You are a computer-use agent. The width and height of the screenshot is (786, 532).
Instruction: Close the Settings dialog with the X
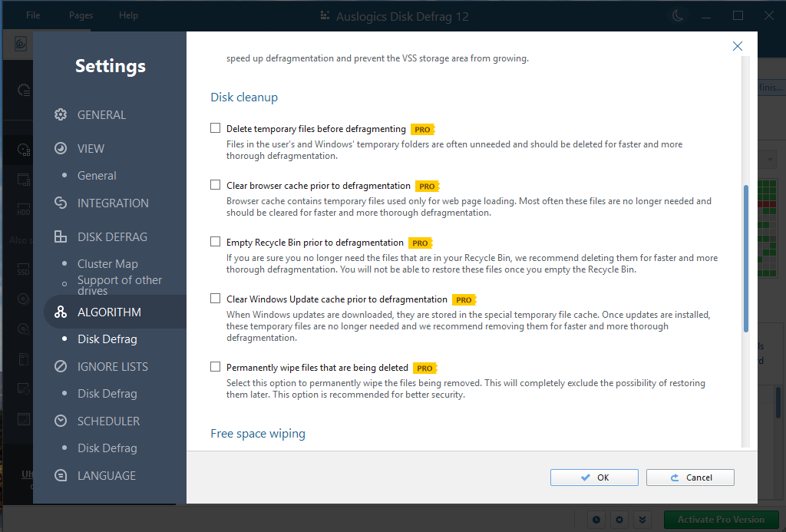(738, 46)
